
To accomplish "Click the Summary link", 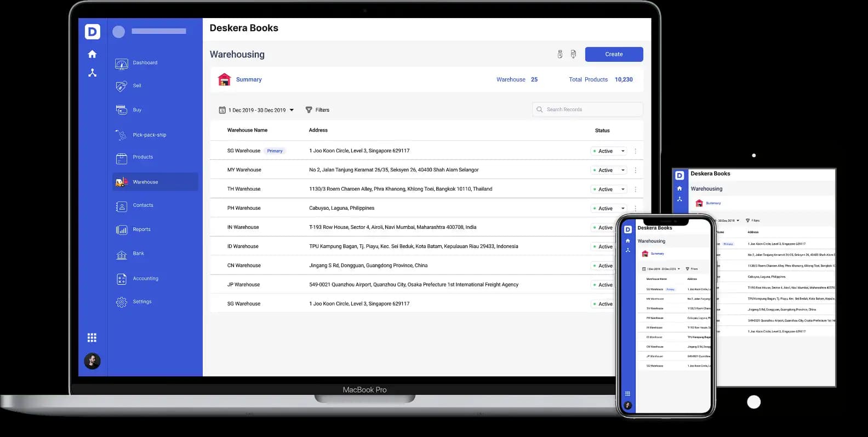I will 249,79.
